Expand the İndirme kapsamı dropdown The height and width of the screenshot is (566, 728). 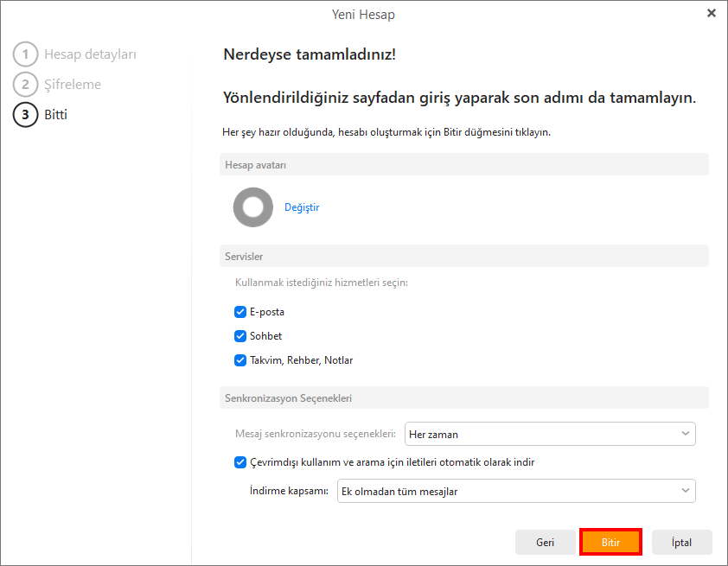click(515, 492)
